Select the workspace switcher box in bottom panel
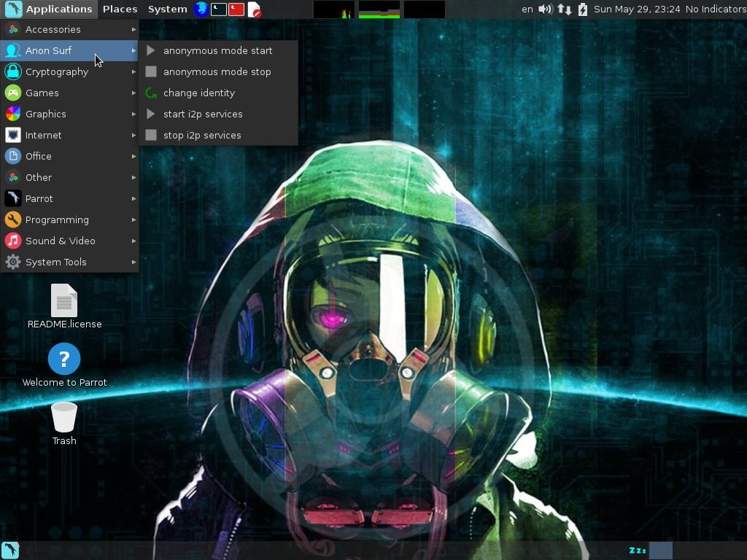747x560 pixels. (661, 551)
